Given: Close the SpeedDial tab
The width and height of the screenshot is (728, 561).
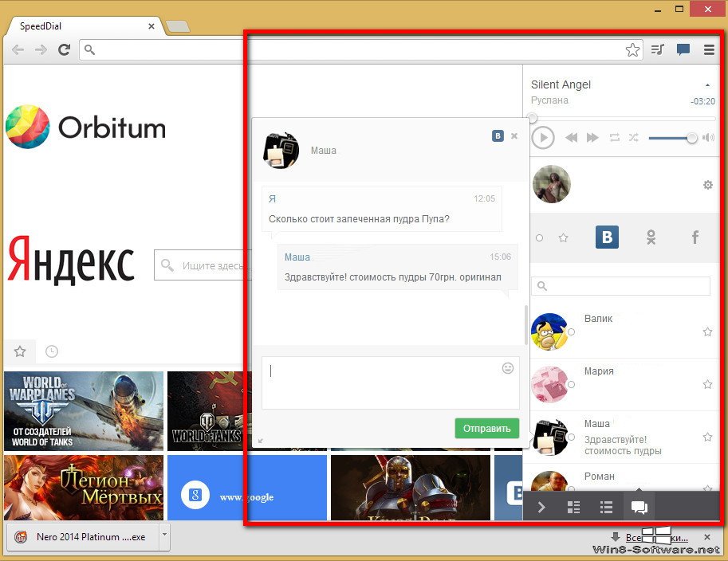Looking at the screenshot, I should (x=152, y=26).
